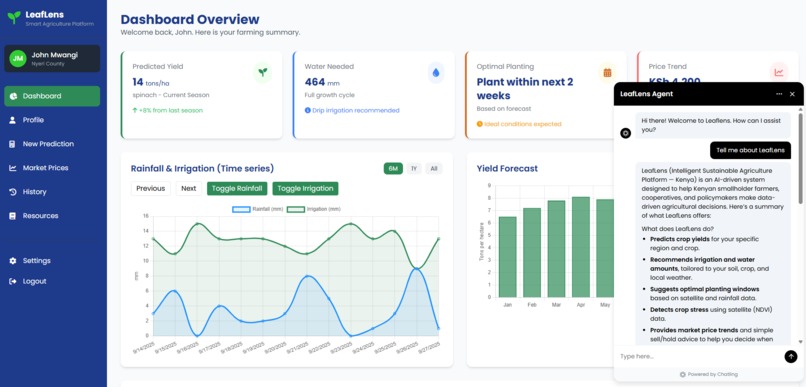Click the Logout arrow icon
Viewport: 806px width, 387px height.
pyautogui.click(x=12, y=281)
